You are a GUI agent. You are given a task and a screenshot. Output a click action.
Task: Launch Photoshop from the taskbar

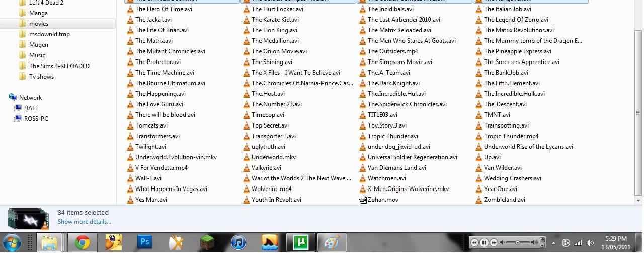(x=145, y=243)
